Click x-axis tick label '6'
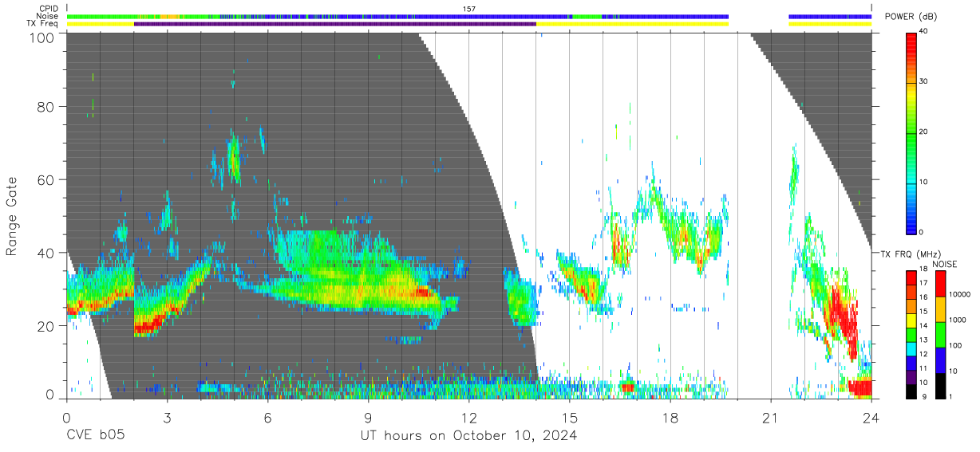 pyautogui.click(x=267, y=418)
